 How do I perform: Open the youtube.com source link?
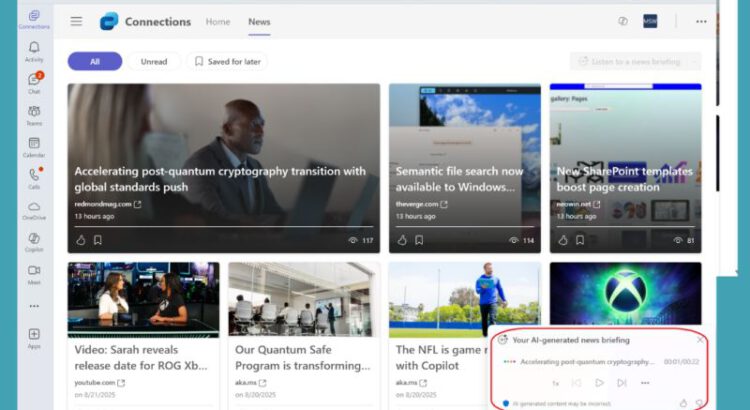point(99,383)
